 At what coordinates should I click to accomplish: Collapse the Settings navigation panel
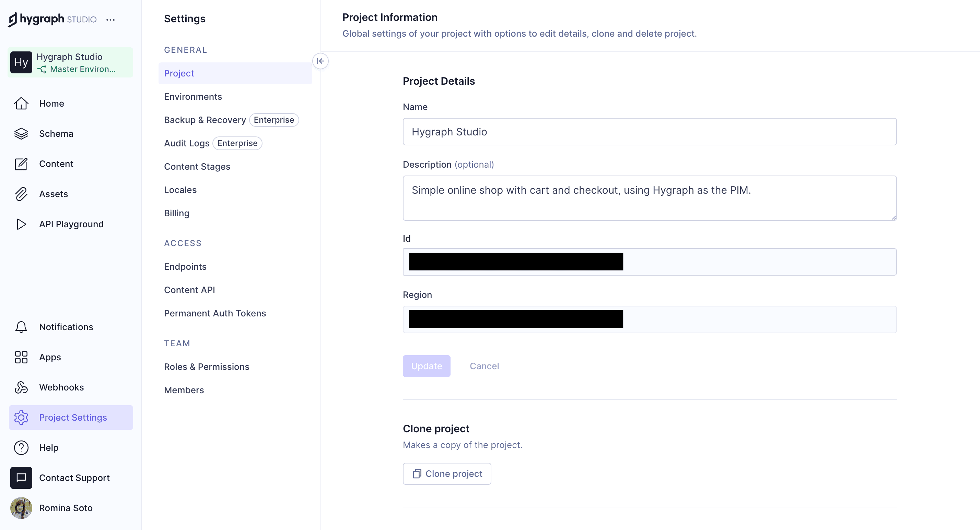321,61
